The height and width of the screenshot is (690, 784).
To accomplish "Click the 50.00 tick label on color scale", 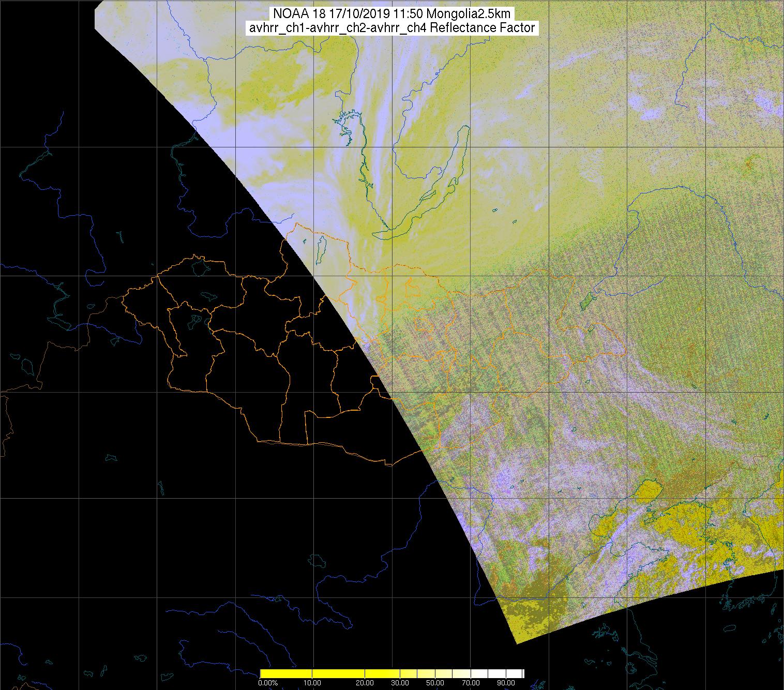I will [x=436, y=683].
